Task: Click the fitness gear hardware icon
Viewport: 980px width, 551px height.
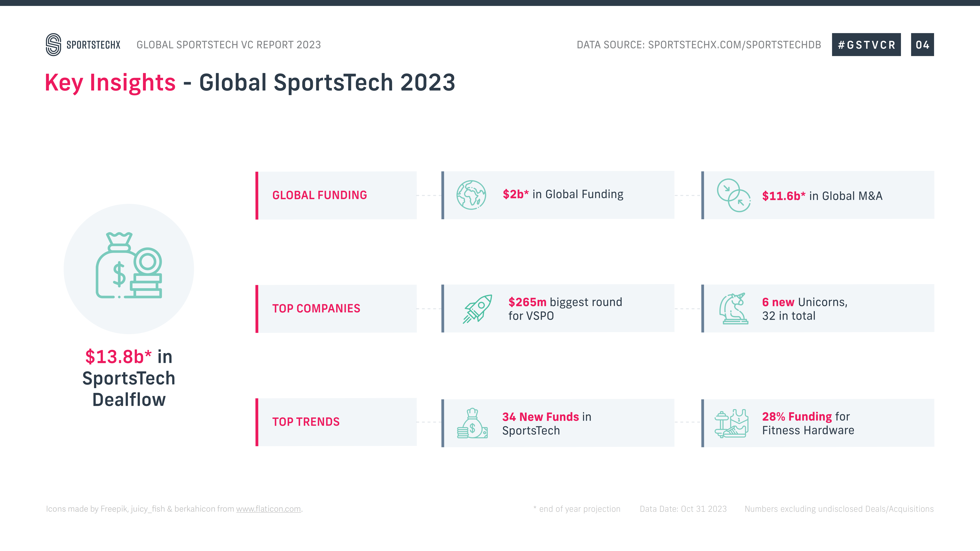Action: pos(731,423)
